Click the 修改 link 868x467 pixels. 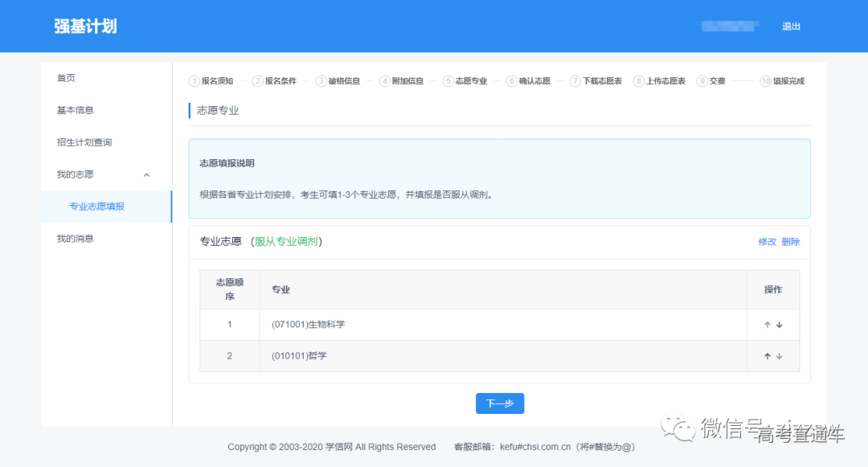click(x=768, y=242)
